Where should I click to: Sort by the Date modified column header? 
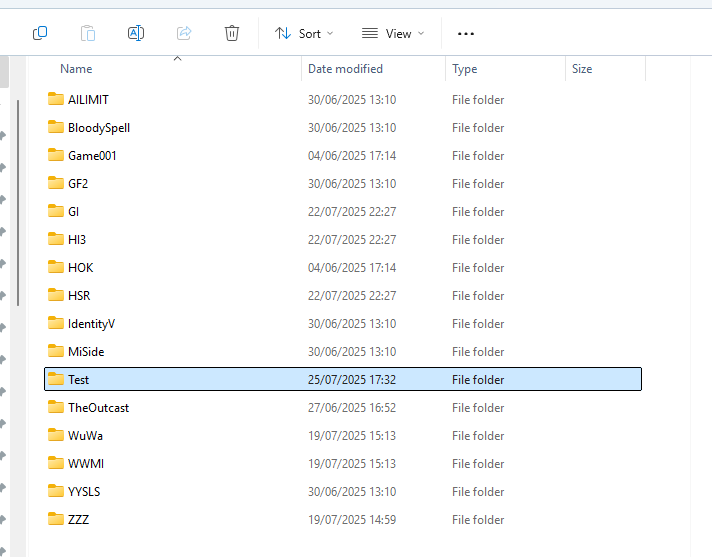[x=345, y=69]
